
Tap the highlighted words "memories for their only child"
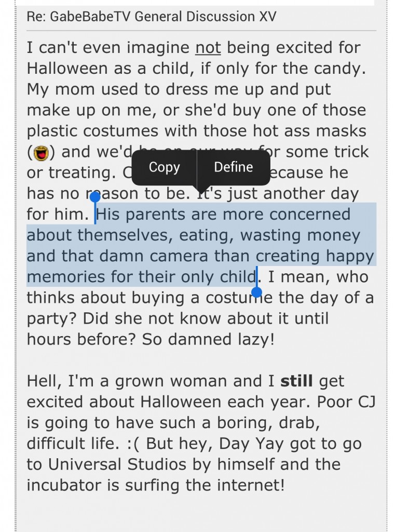(x=141, y=276)
